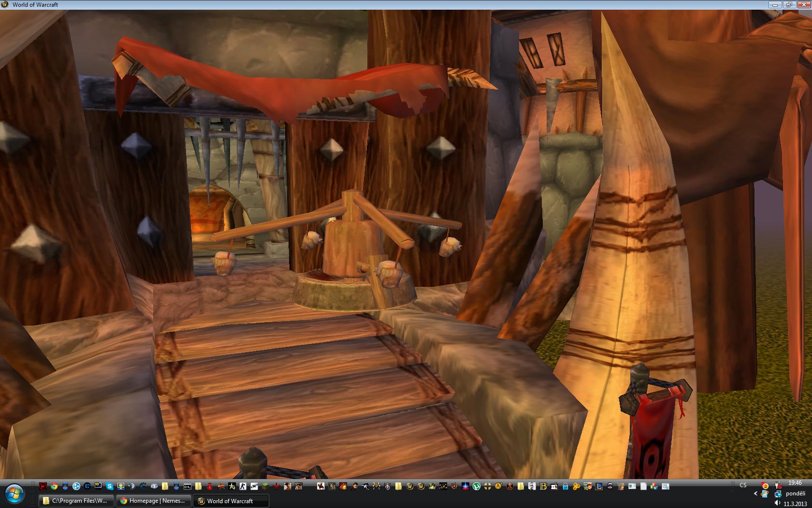Screen dimensions: 812x508
Task: Click the date 11.3.2013 in tray
Action: (x=795, y=504)
